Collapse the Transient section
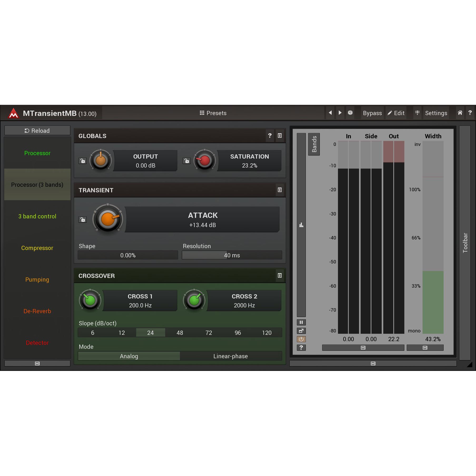 280,190
